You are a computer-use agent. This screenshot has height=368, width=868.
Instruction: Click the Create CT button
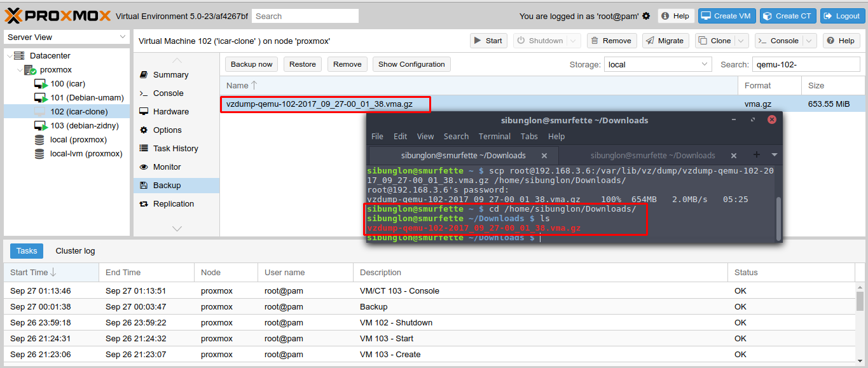(787, 16)
